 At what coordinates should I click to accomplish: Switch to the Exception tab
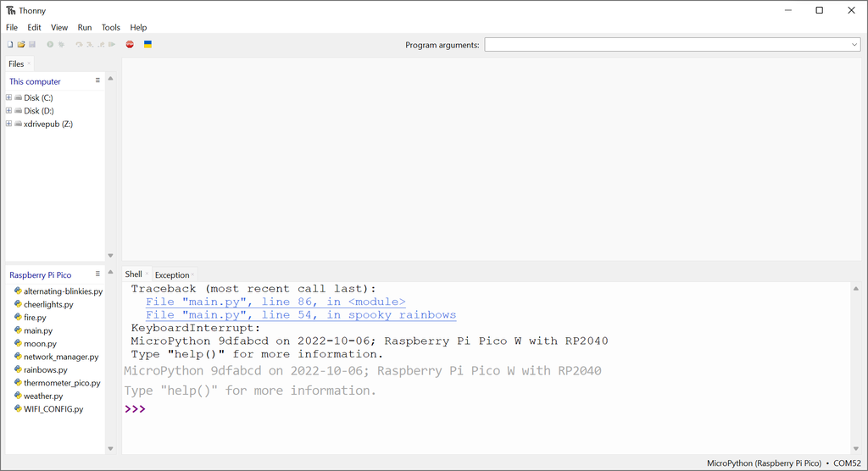(172, 274)
